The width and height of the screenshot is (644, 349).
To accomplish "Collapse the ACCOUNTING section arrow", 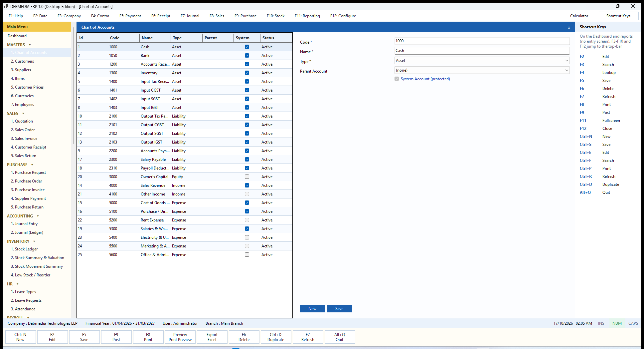I will [x=38, y=216].
